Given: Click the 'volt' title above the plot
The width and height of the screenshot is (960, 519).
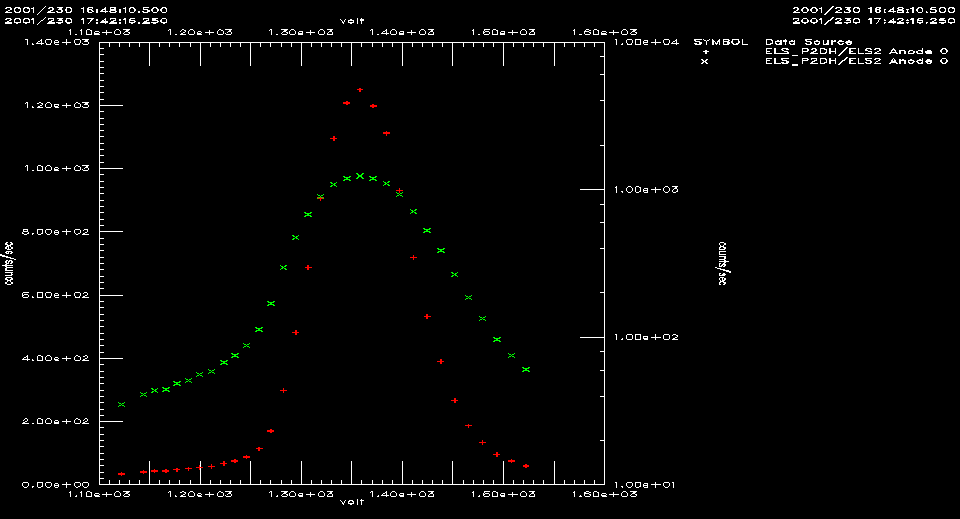Looking at the screenshot, I should tap(352, 21).
